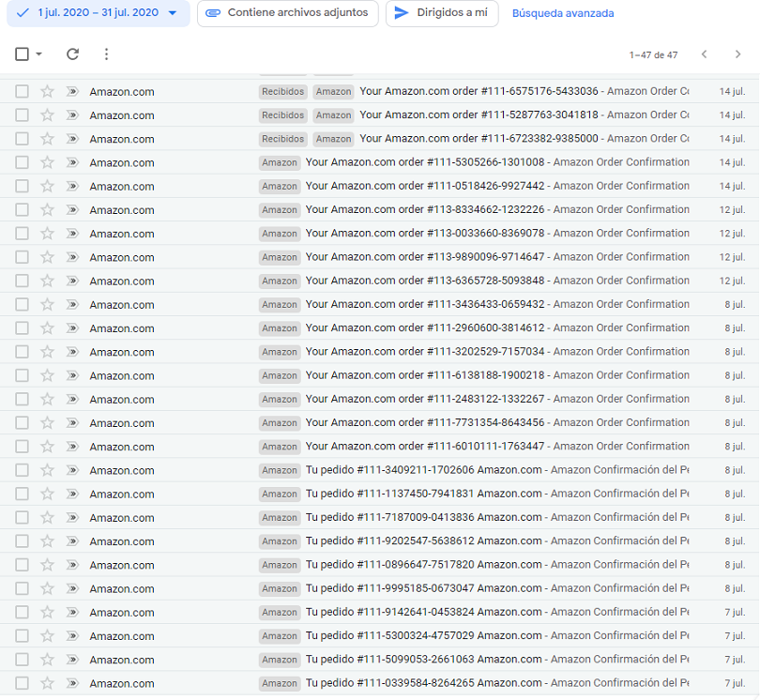Click sender Amazon.com on order #111-3202529-7157034 row

[122, 352]
